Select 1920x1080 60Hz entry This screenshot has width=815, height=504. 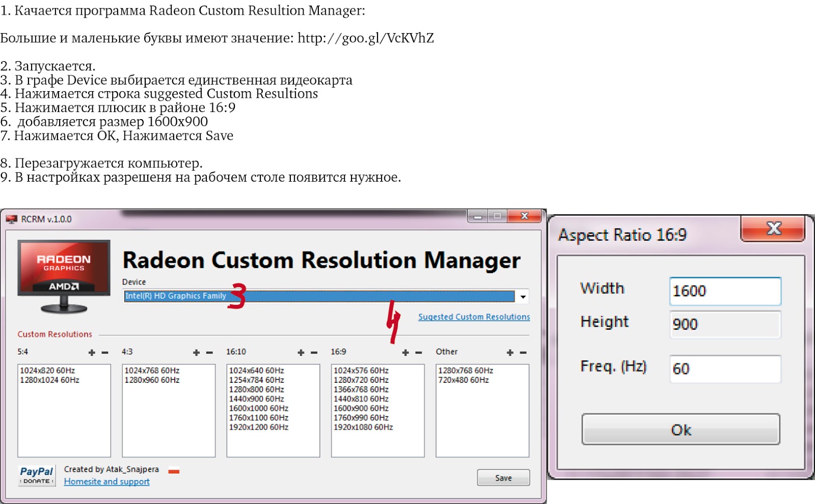[x=363, y=427]
